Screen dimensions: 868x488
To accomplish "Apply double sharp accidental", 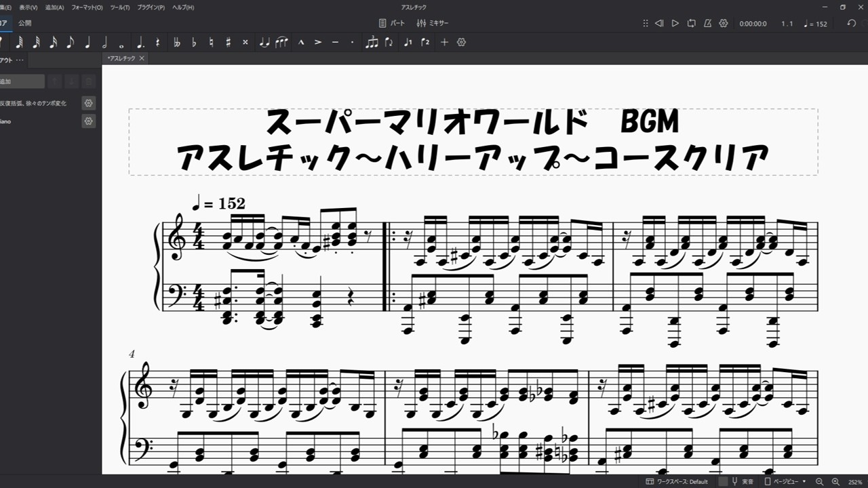I will pyautogui.click(x=245, y=42).
